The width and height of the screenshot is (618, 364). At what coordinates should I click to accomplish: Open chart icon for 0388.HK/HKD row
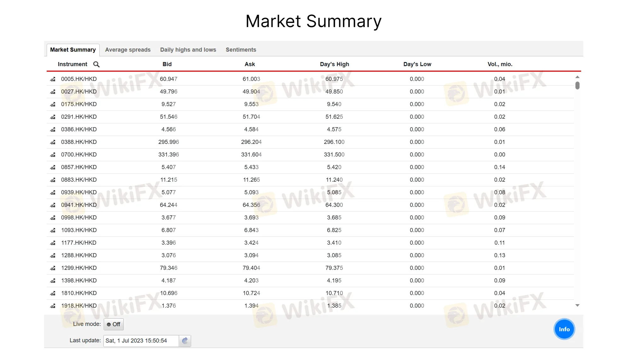[53, 142]
